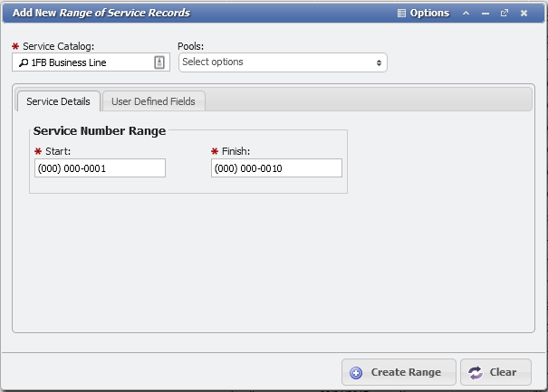Close the Add New Range dialog
548x392 pixels.
click(x=524, y=14)
